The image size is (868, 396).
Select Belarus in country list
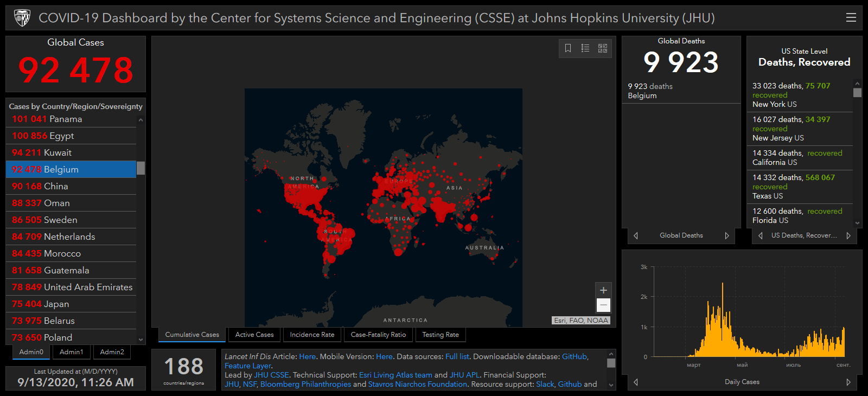[71, 321]
